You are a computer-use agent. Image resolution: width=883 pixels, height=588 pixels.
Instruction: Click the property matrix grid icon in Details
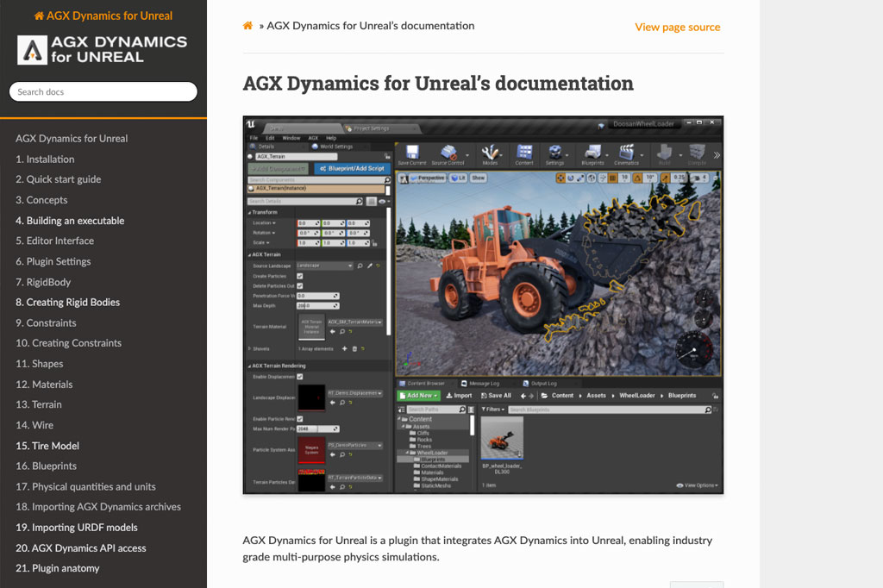tap(371, 202)
